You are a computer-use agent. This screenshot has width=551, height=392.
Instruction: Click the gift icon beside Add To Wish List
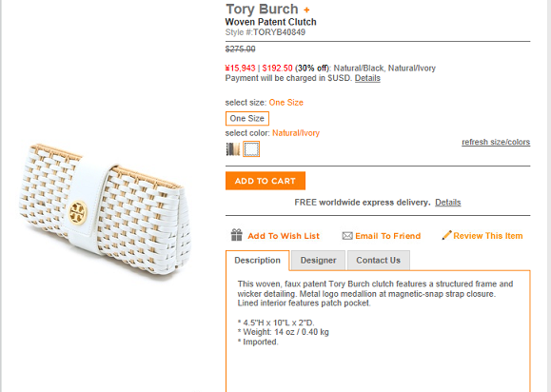coord(237,235)
